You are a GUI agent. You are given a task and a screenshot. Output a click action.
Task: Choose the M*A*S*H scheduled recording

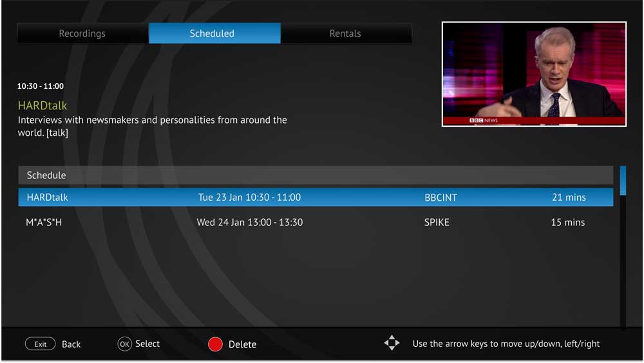point(44,222)
